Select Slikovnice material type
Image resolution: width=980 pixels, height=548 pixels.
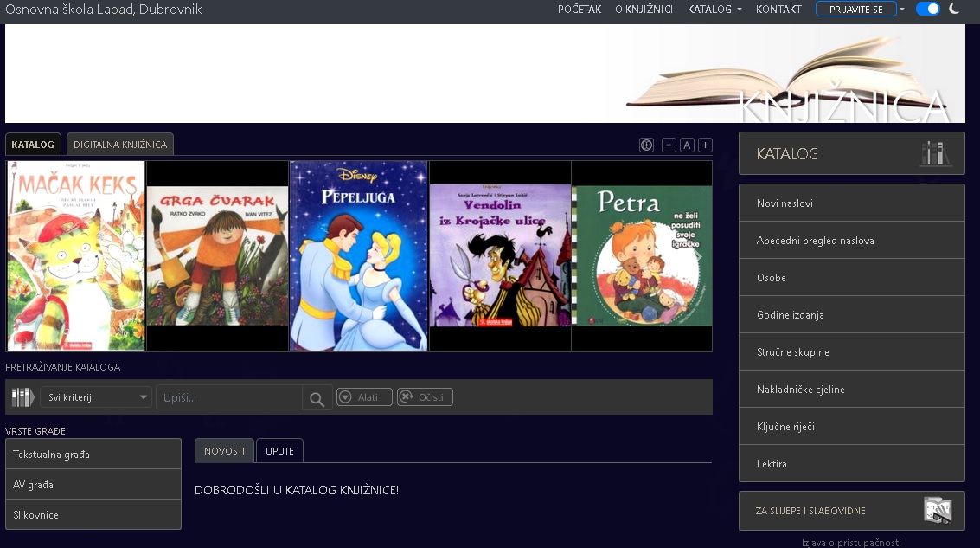tap(93, 515)
